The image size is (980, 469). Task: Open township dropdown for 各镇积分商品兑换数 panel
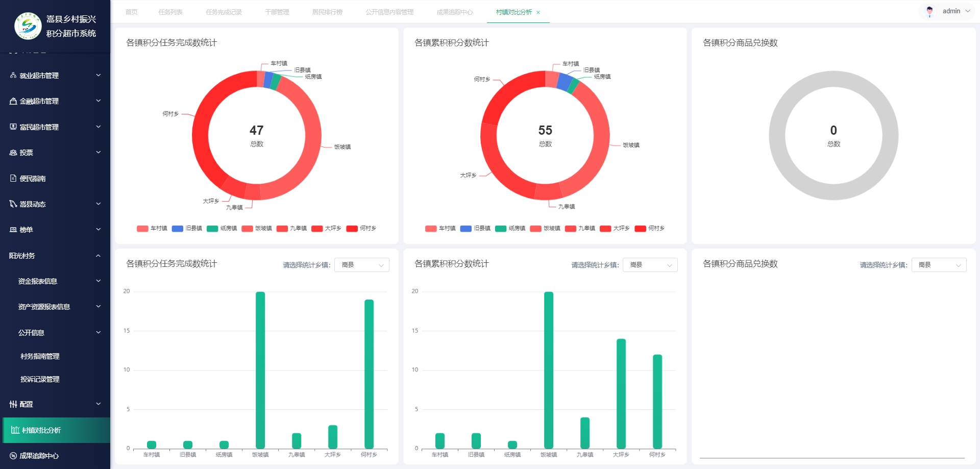[938, 265]
